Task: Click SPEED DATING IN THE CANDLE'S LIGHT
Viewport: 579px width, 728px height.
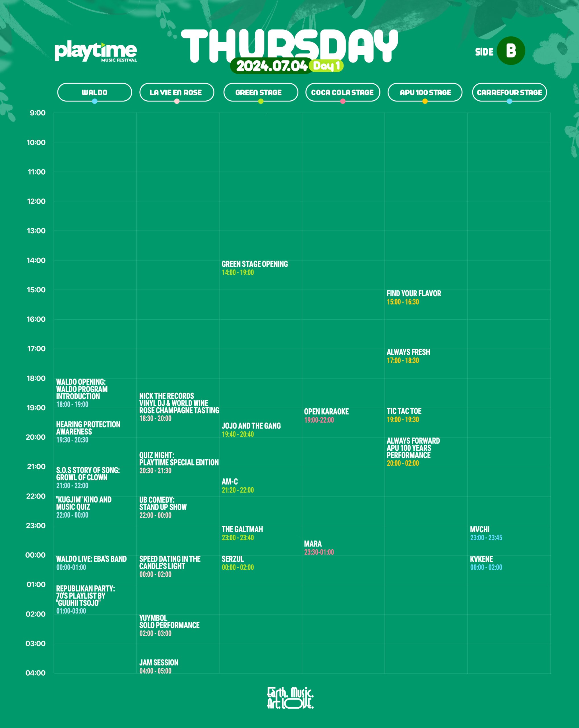Action: pos(170,566)
